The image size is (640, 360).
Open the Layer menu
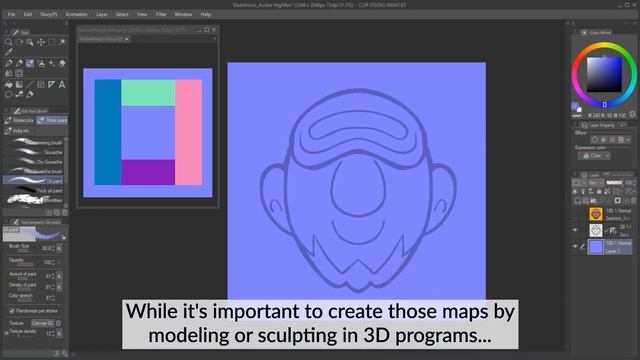(102, 14)
